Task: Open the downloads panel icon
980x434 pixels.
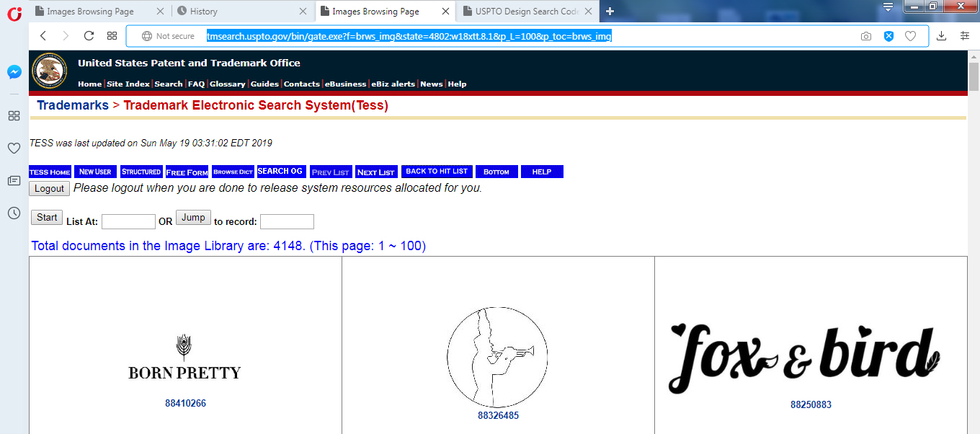Action: click(x=941, y=36)
